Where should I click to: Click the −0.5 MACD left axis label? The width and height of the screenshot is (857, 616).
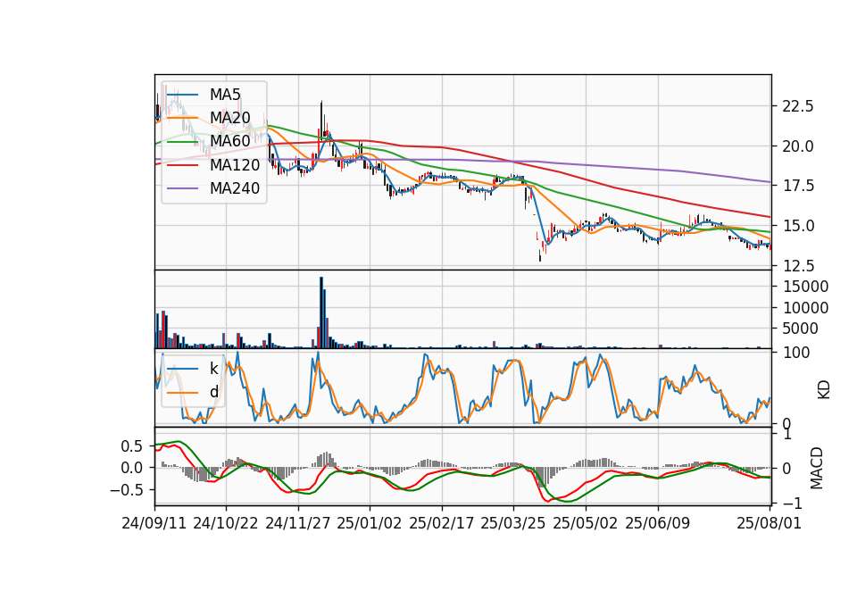(x=126, y=490)
